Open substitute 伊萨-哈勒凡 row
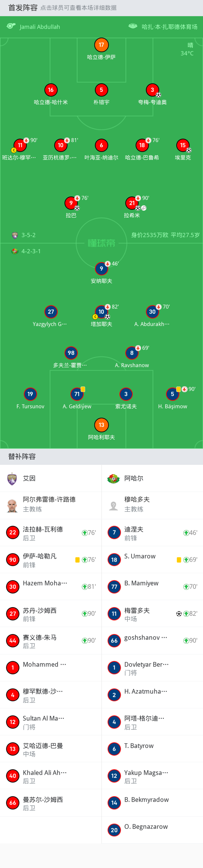This screenshot has width=203, height=868. 50,559
